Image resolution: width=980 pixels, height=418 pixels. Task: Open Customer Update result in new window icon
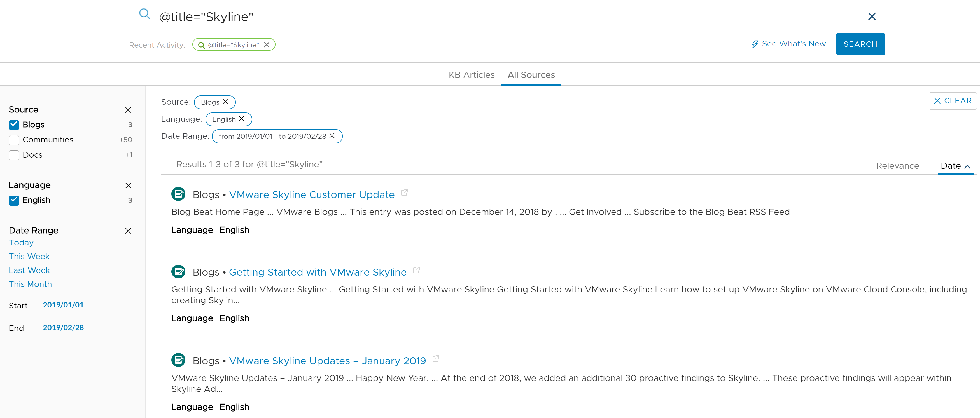coord(404,193)
